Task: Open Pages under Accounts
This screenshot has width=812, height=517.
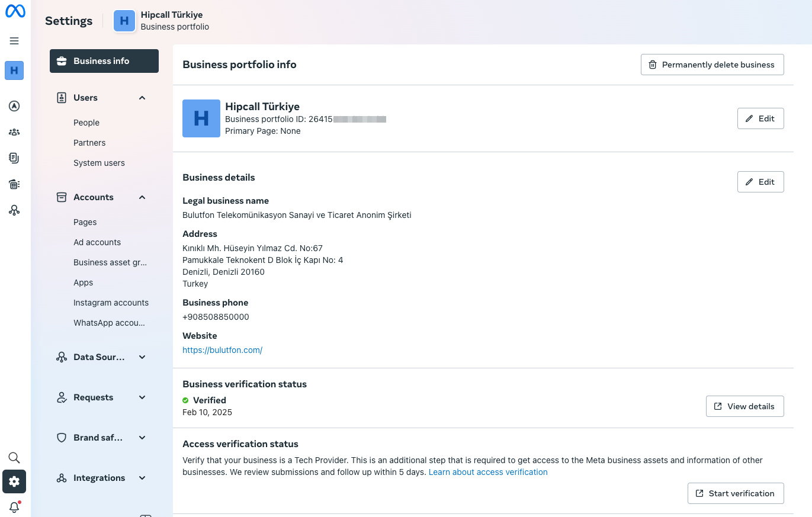Action: pos(85,222)
